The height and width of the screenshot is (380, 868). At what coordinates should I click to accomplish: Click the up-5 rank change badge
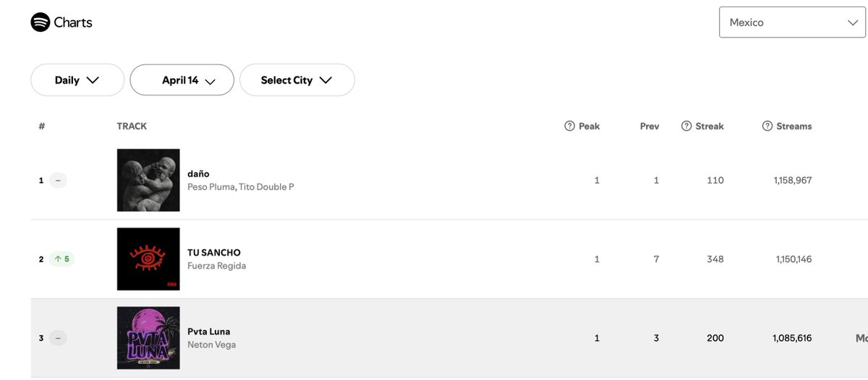point(61,259)
